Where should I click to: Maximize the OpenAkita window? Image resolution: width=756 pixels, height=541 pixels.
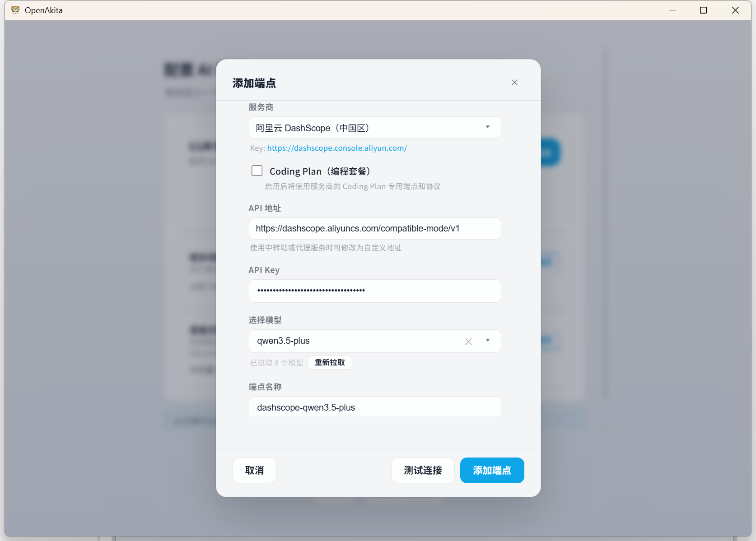pos(703,10)
